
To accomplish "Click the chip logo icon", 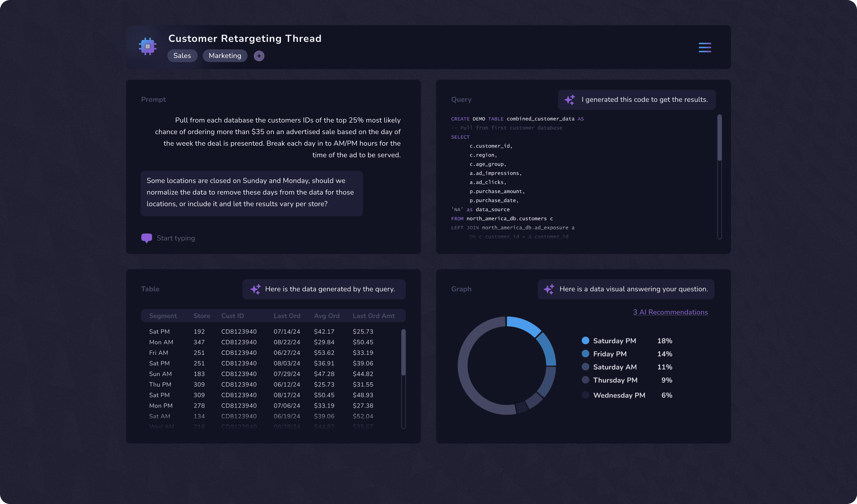I will coord(148,46).
